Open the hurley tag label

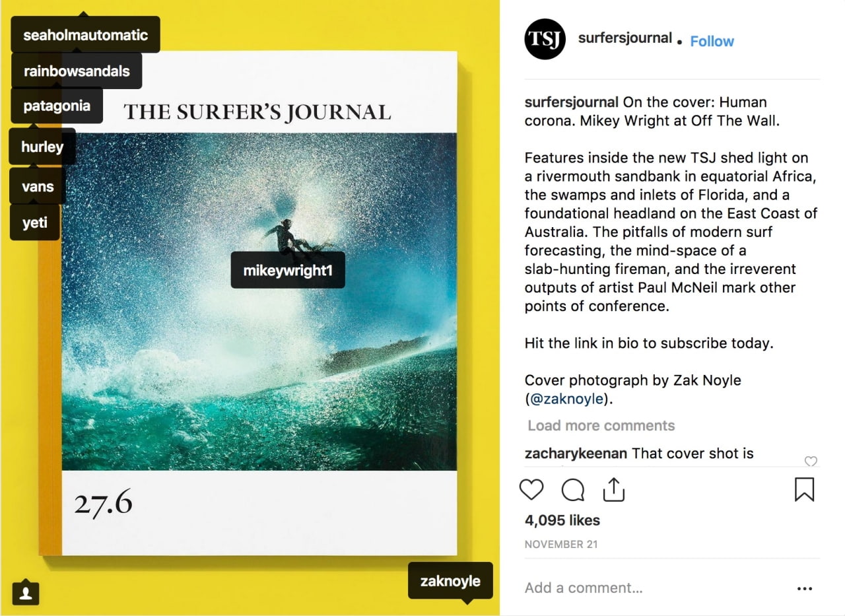[42, 147]
